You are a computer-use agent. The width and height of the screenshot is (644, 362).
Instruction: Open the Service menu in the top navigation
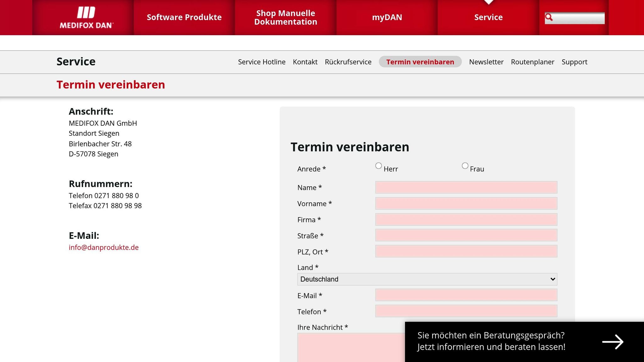pyautogui.click(x=488, y=17)
